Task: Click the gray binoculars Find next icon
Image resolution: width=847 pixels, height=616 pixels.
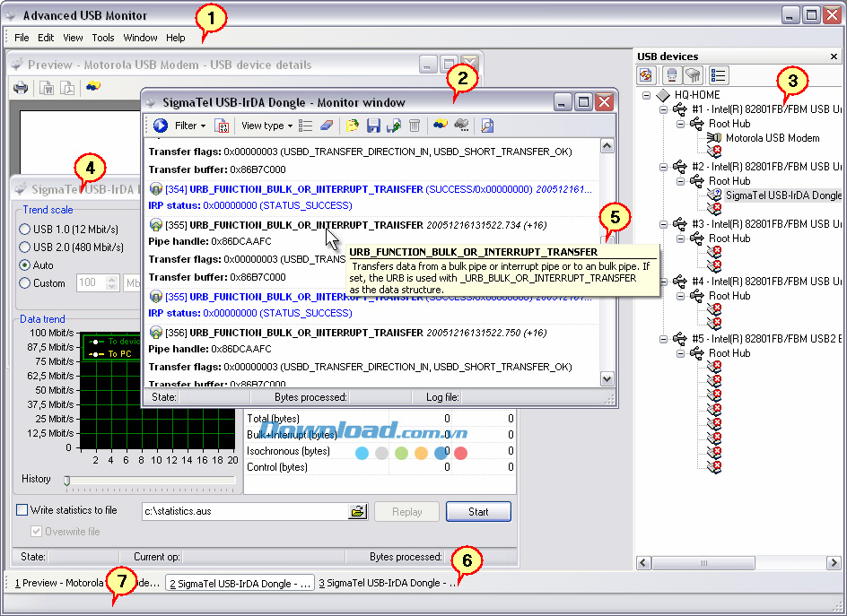Action: (x=461, y=126)
